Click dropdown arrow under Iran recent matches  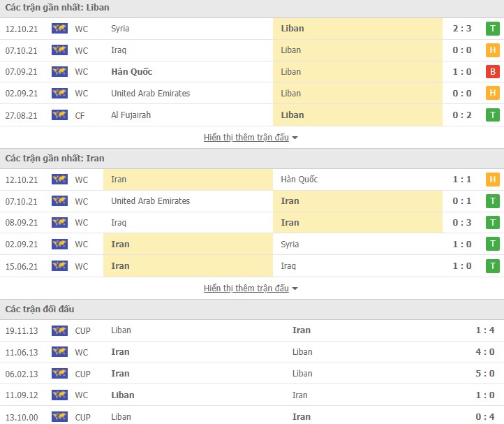point(295,289)
